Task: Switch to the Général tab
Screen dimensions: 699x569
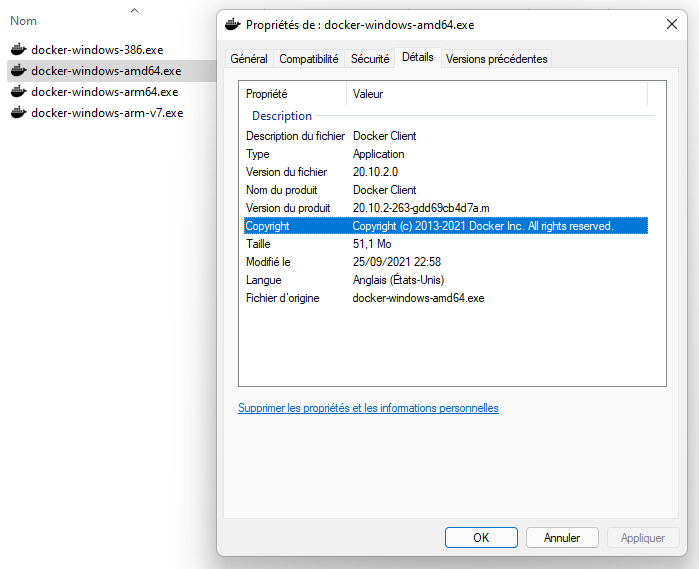Action: [249, 59]
